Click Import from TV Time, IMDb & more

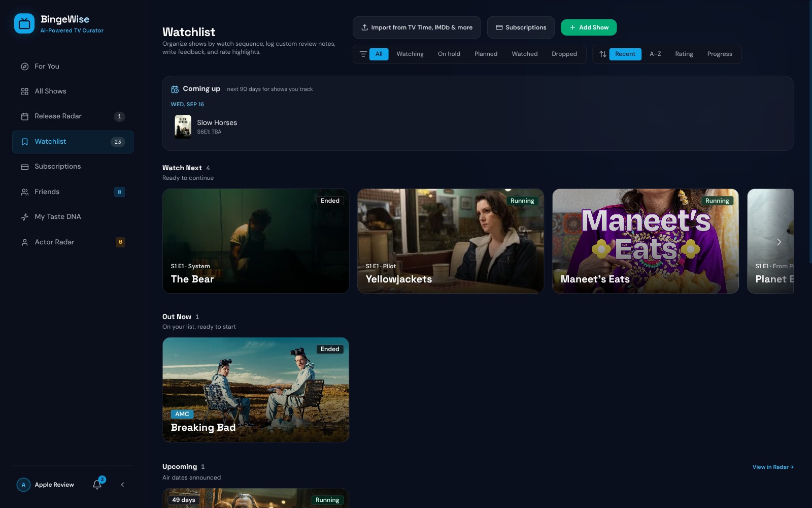point(417,27)
